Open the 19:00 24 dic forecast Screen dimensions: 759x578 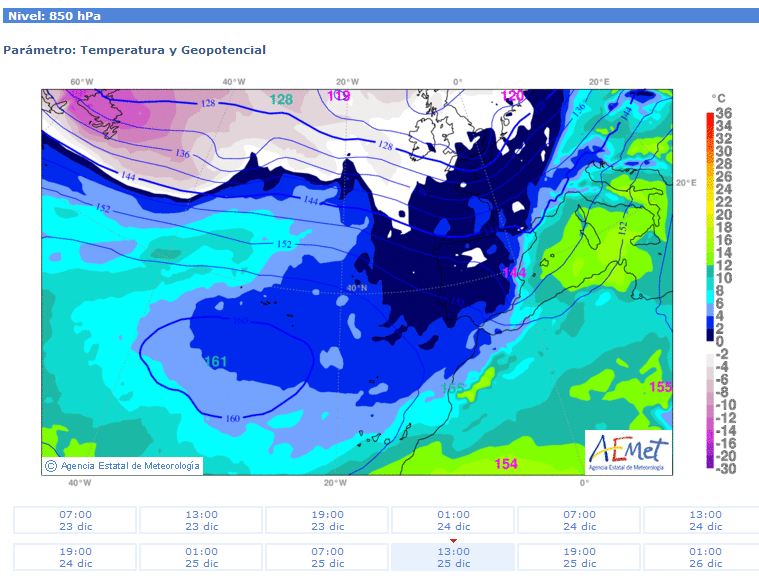point(75,557)
